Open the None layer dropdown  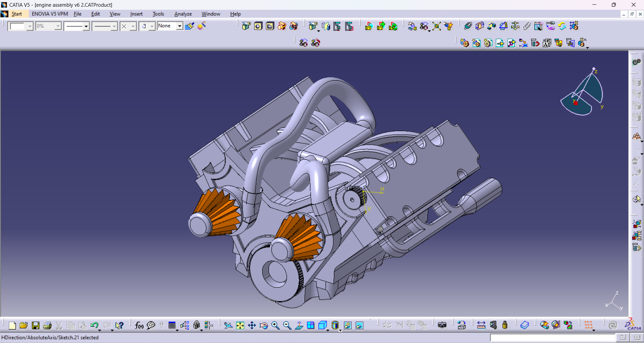click(x=180, y=26)
